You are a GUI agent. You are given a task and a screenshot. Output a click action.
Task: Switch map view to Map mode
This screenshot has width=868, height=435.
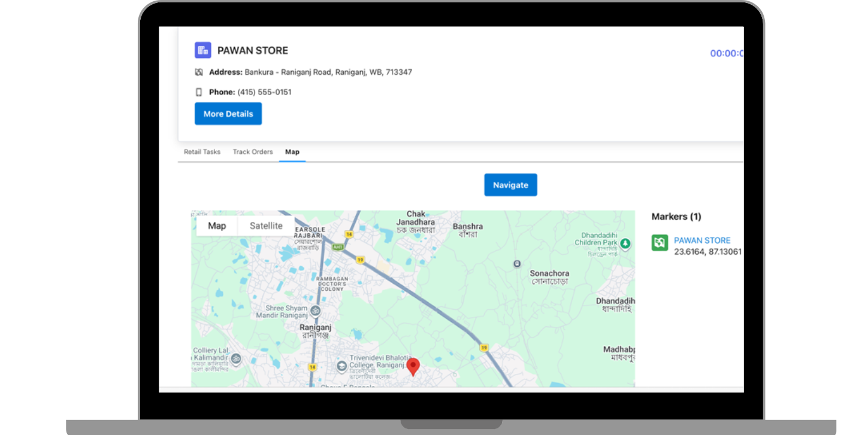click(217, 226)
